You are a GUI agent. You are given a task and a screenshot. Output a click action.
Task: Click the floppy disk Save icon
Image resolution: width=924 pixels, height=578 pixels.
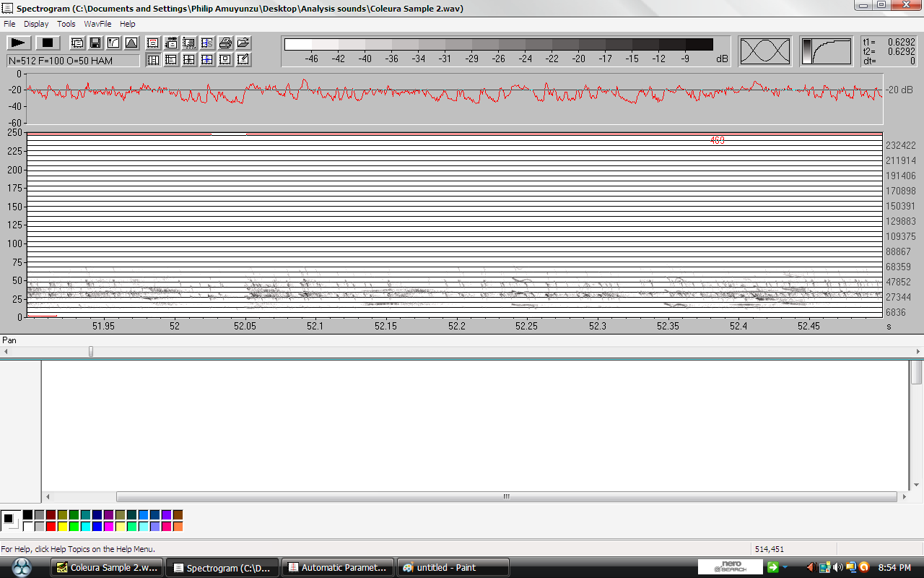(x=95, y=43)
